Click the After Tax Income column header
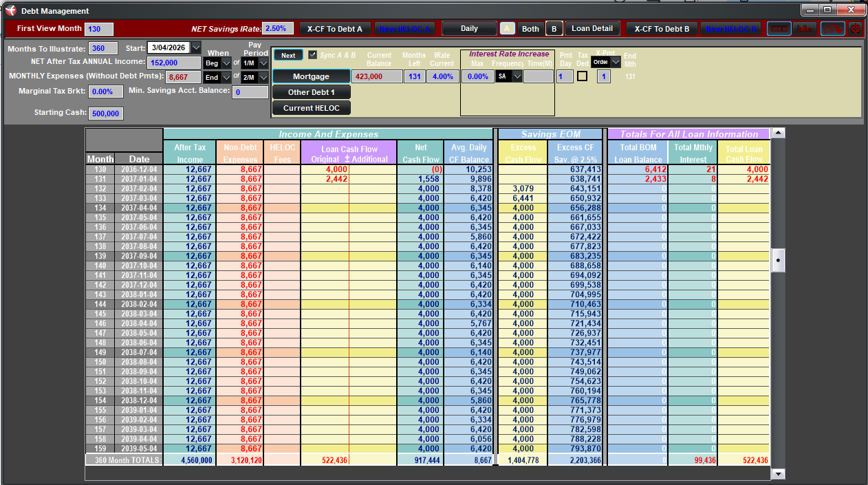The width and height of the screenshot is (868, 485). pyautogui.click(x=190, y=153)
